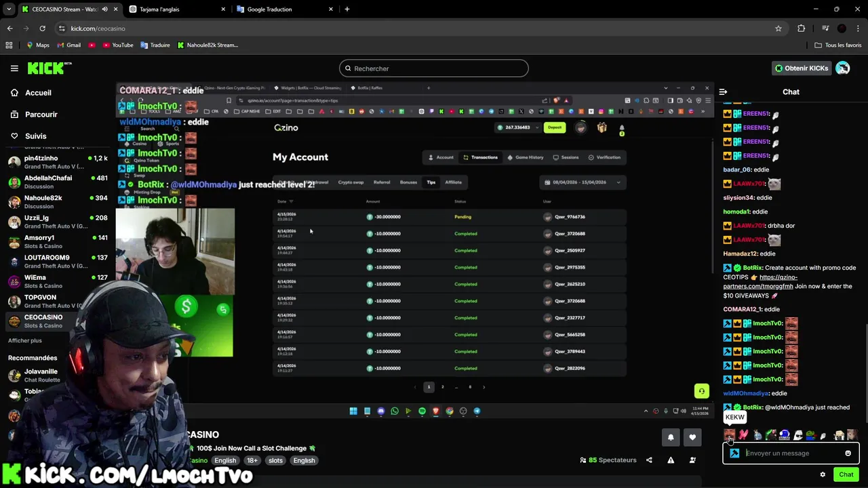Open LOUTAROGM9 channel in sidebar

(x=58, y=262)
